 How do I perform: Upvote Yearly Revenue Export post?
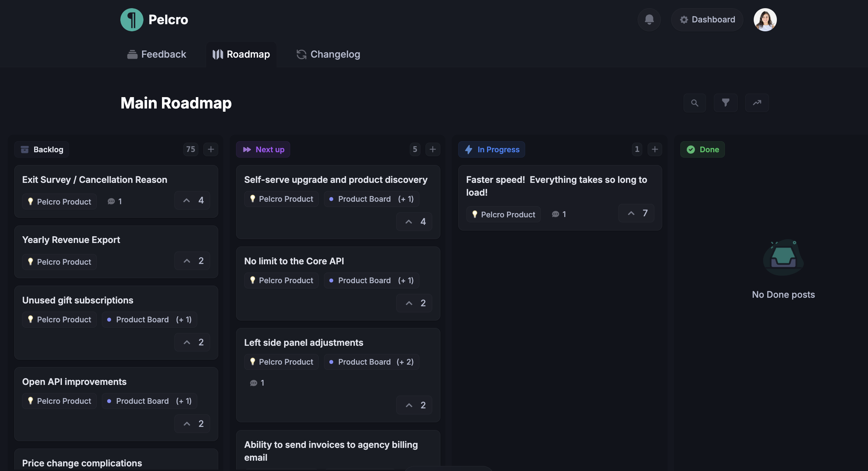pos(192,261)
